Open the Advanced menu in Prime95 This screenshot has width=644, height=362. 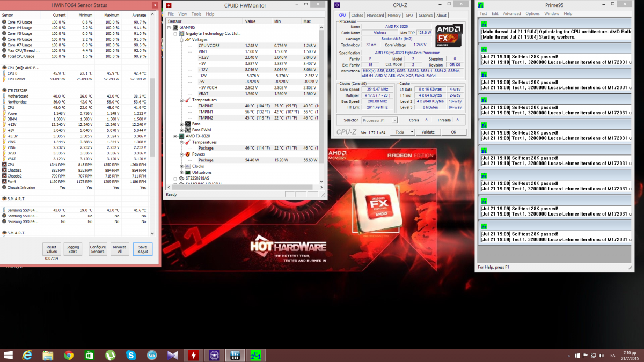click(x=512, y=13)
